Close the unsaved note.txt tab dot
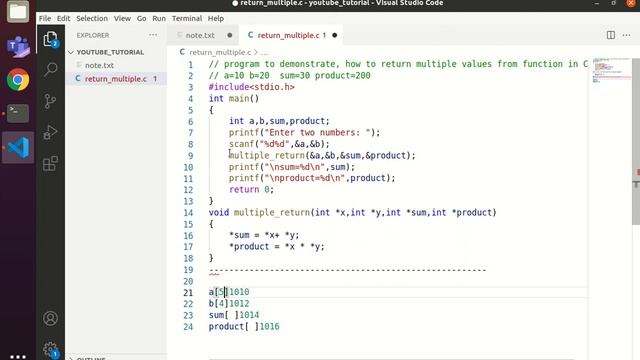This screenshot has width=640, height=360. [230, 35]
